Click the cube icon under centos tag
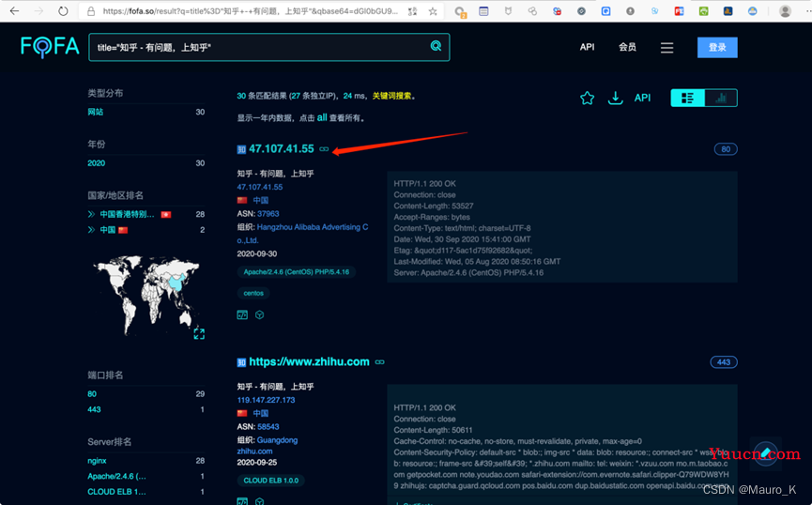The height and width of the screenshot is (505, 812). [x=260, y=314]
